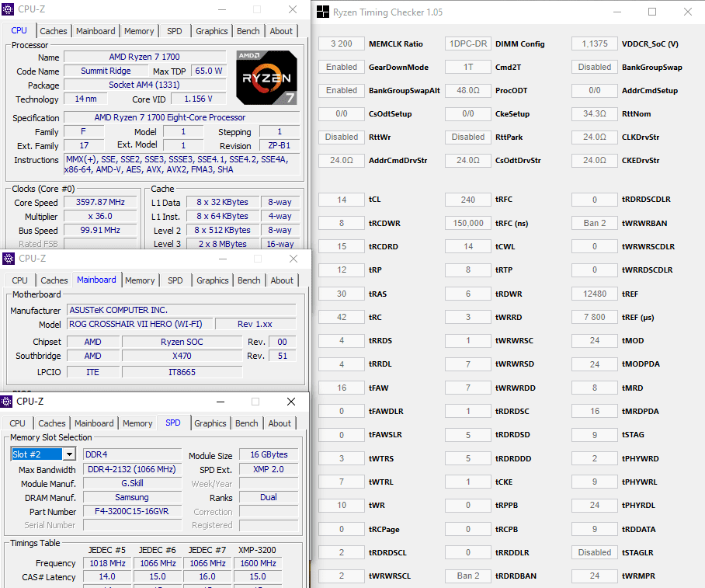705x588 pixels.
Task: Click the ProcODT 48.0Ω field
Action: tap(468, 90)
